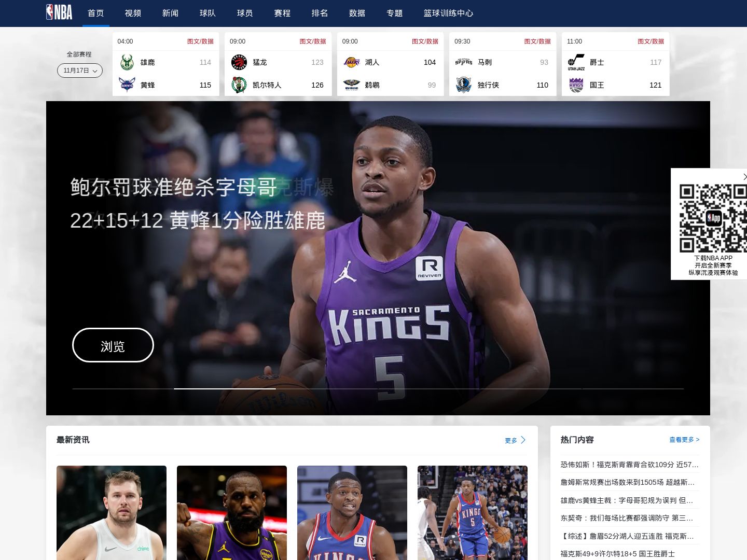Open the LeBron James news thumbnail
Screen dimensions: 747x560
point(232,513)
